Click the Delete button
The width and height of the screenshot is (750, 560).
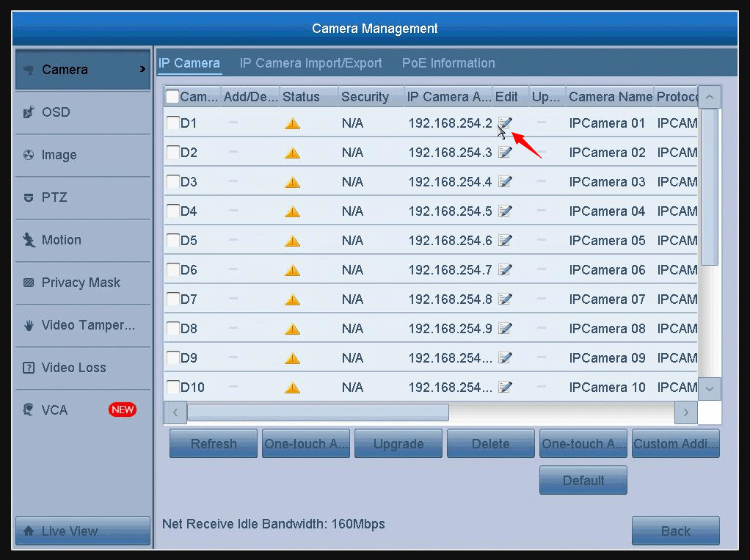coord(490,443)
